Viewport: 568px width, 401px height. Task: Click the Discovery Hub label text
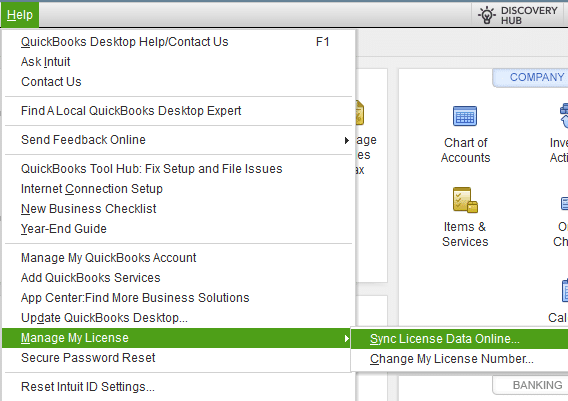[x=529, y=15]
